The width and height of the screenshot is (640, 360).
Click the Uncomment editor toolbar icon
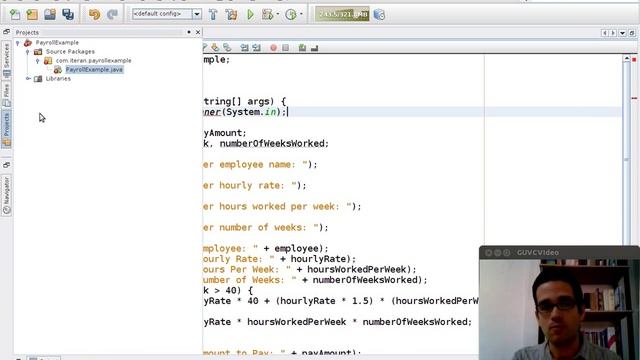coord(314,48)
